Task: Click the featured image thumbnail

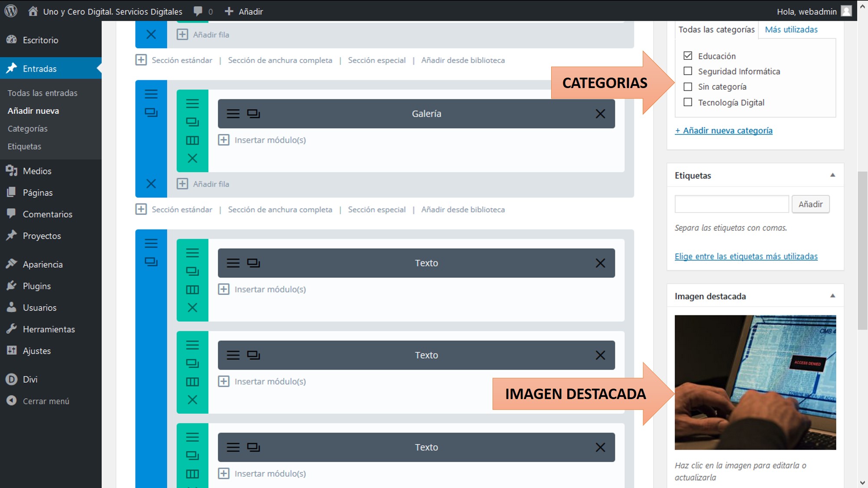Action: point(755,382)
